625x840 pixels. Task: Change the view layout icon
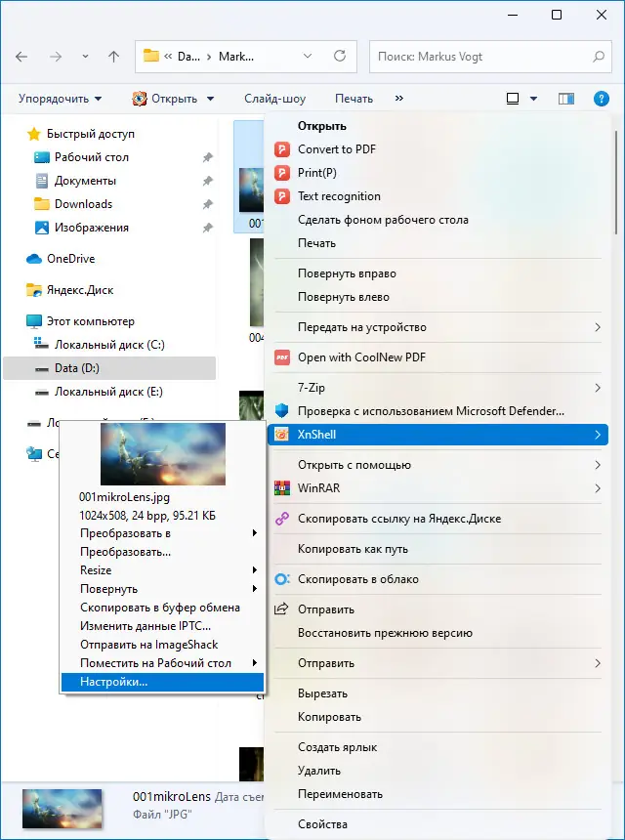(513, 99)
